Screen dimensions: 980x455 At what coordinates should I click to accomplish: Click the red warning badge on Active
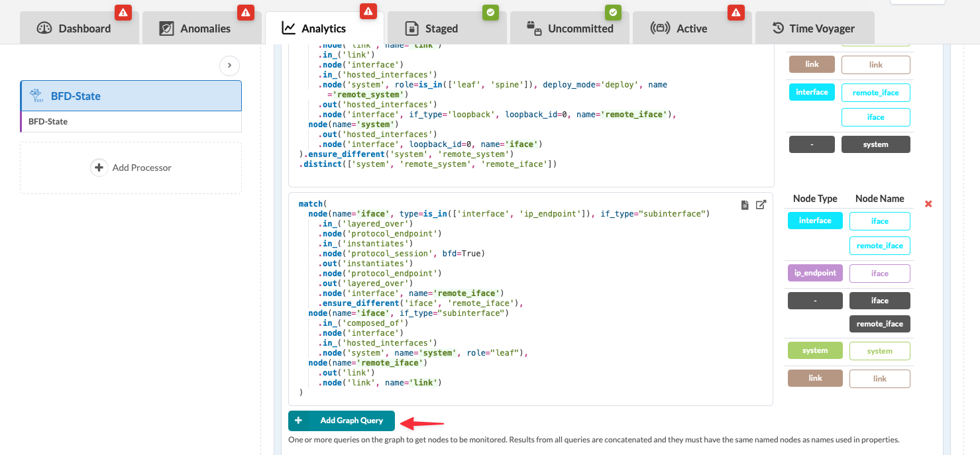pyautogui.click(x=735, y=12)
